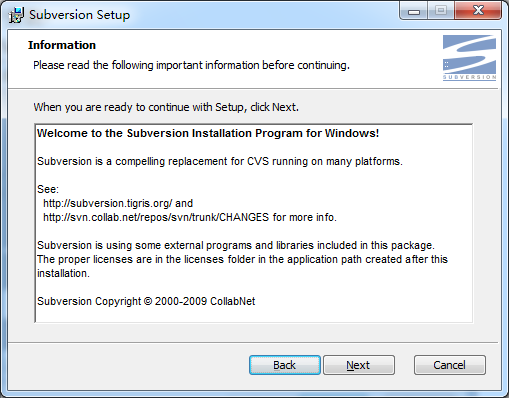Viewport: 509px width, 398px height.
Task: Click the CollabNet copyright line
Action: 146,301
